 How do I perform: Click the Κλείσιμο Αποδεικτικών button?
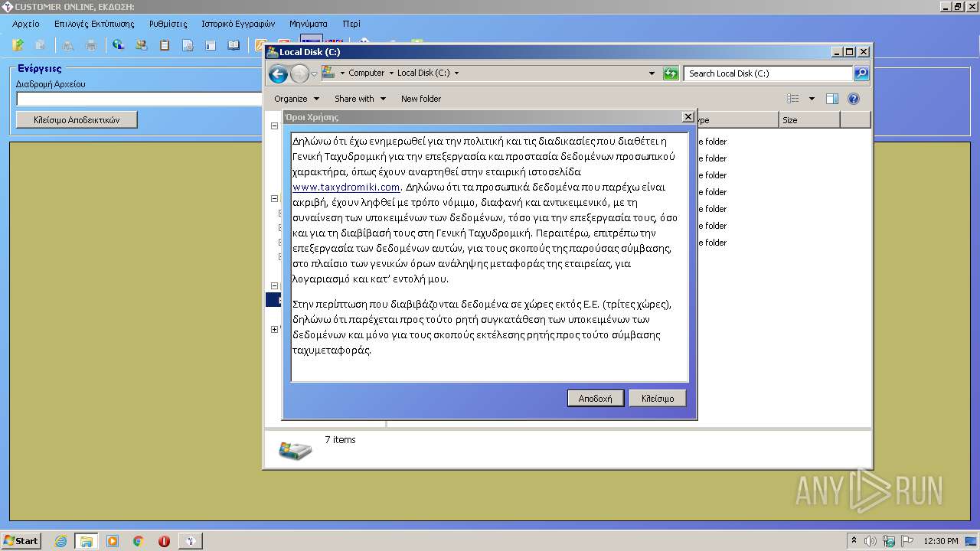coord(77,120)
